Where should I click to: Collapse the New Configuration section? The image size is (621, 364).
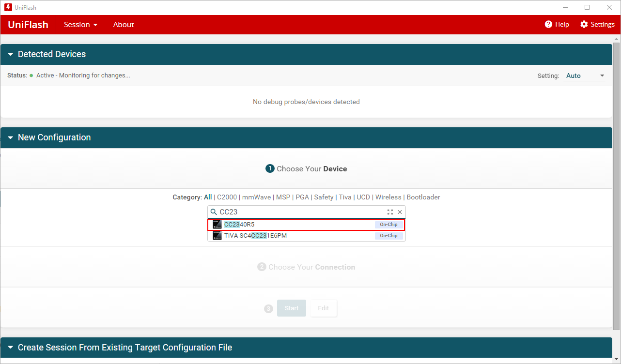(x=11, y=138)
